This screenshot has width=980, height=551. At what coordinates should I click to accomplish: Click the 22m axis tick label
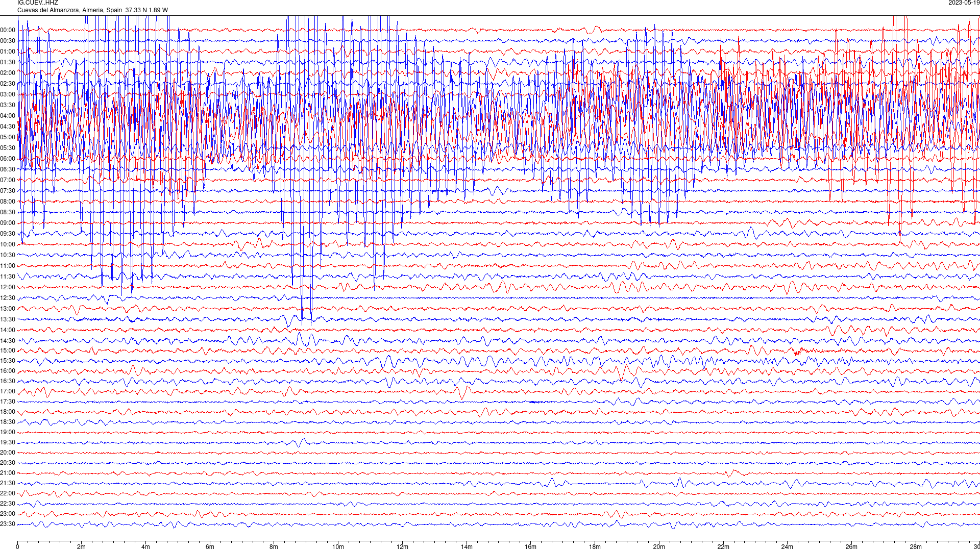pos(723,547)
